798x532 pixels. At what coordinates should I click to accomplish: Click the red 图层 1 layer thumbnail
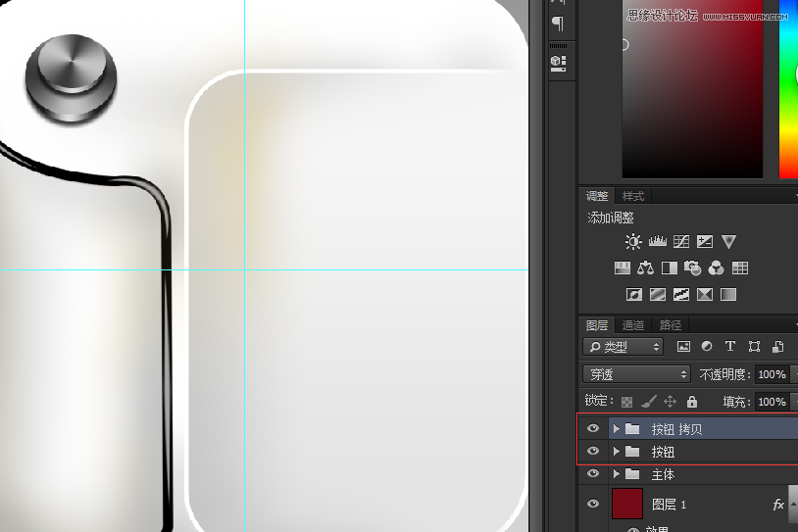627,504
